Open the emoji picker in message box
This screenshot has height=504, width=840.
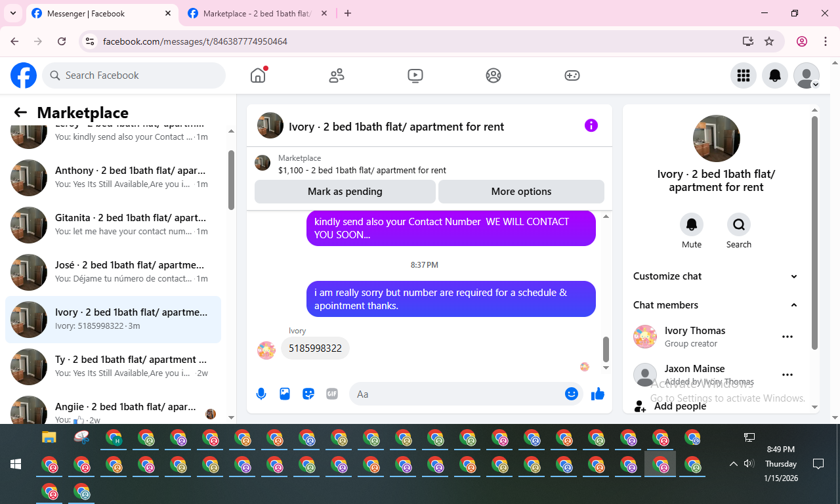[x=572, y=394]
